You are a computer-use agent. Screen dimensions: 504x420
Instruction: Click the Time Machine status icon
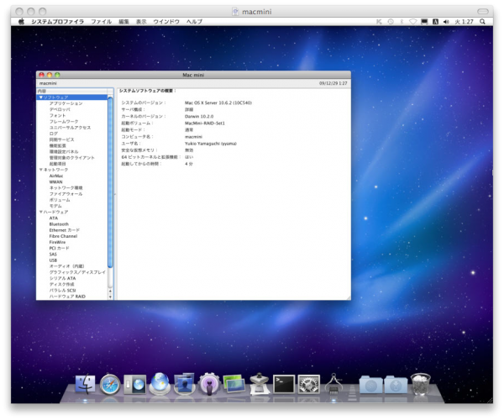391,22
